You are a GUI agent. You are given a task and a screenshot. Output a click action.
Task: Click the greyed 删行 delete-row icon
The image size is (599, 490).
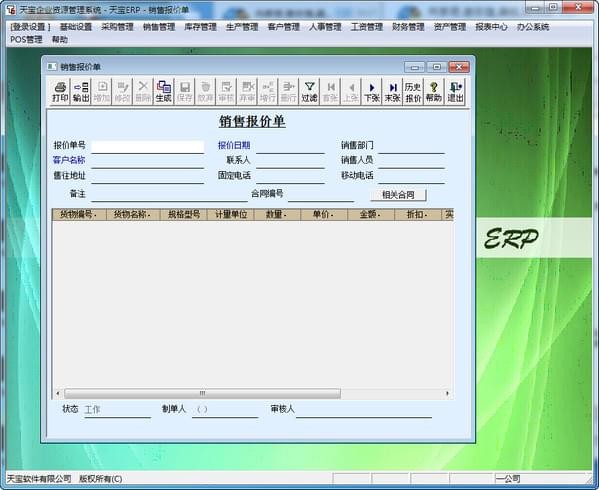pyautogui.click(x=288, y=92)
